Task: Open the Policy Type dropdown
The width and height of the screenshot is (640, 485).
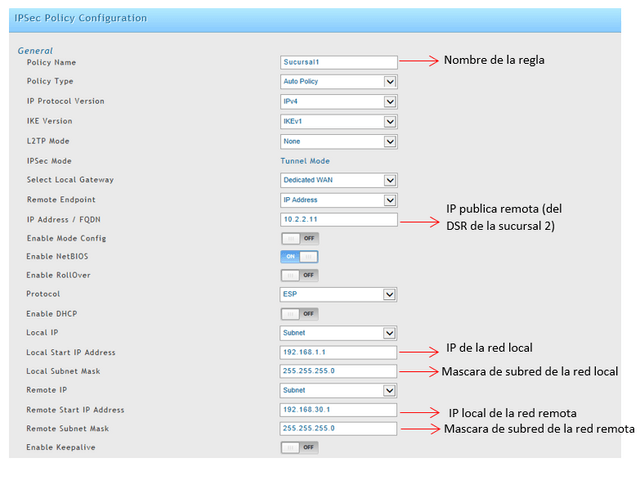Action: pos(339,82)
